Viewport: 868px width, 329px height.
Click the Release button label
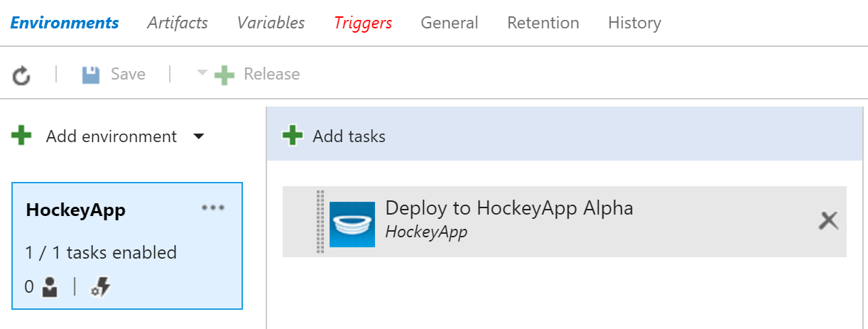coord(271,74)
